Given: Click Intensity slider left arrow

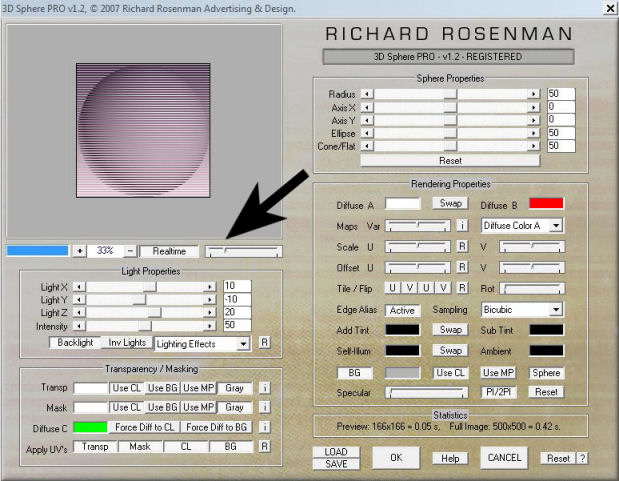Looking at the screenshot, I should pos(79,326).
